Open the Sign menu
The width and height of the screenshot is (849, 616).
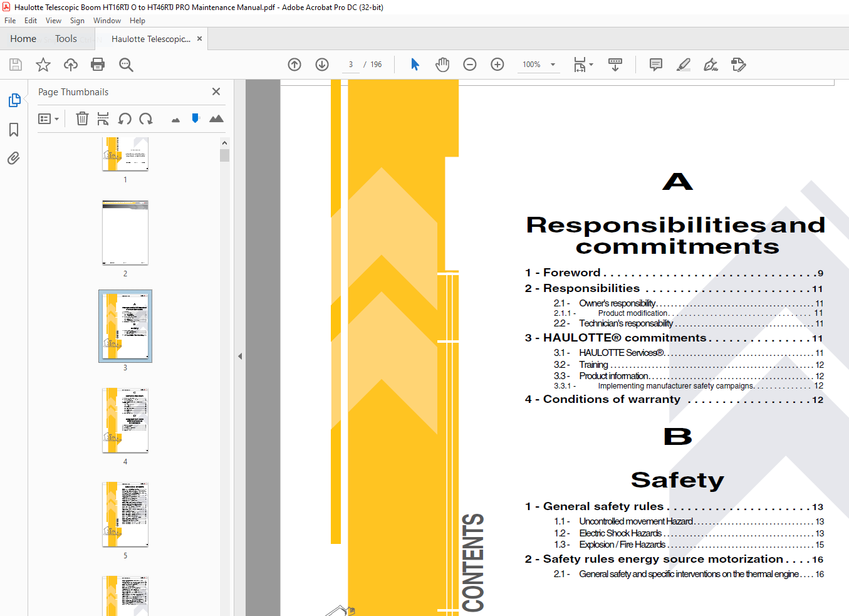click(77, 21)
